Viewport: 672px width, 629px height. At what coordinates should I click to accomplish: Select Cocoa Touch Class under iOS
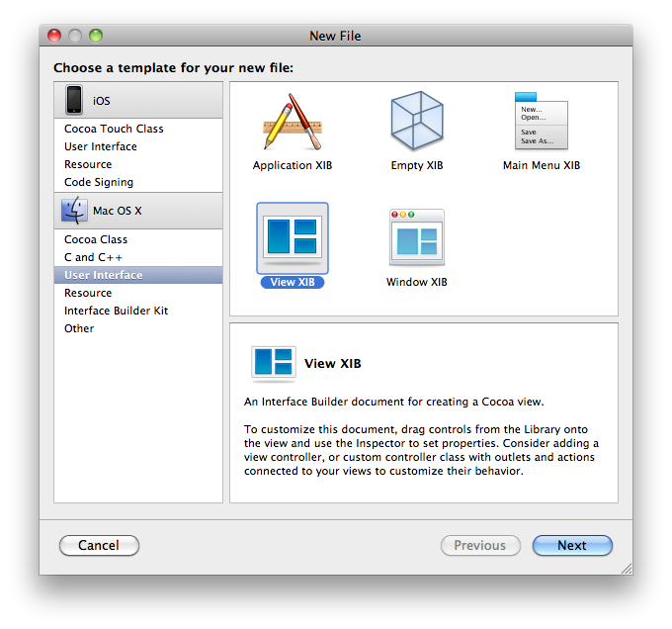point(114,129)
